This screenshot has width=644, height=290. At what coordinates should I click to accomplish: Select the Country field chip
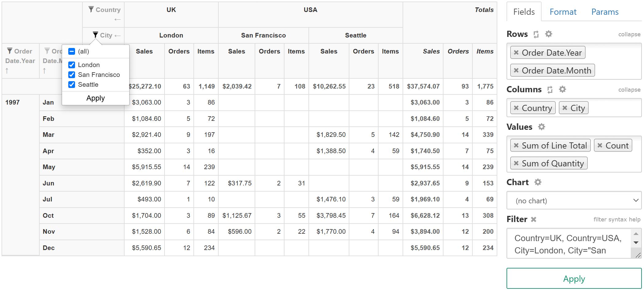(533, 108)
